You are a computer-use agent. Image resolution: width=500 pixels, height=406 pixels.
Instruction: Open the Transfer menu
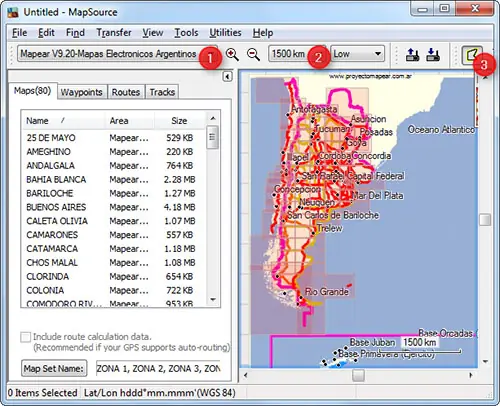click(114, 33)
